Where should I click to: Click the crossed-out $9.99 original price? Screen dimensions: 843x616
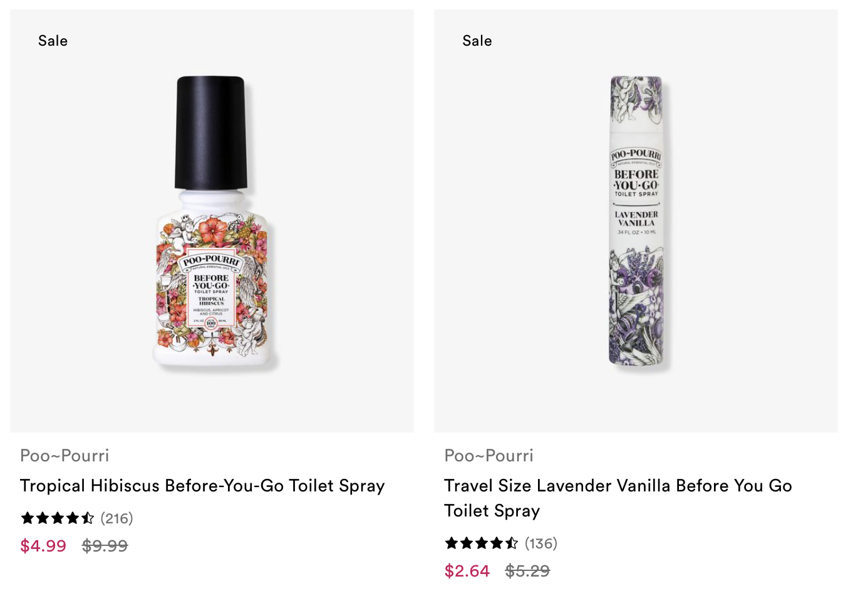pyautogui.click(x=105, y=546)
